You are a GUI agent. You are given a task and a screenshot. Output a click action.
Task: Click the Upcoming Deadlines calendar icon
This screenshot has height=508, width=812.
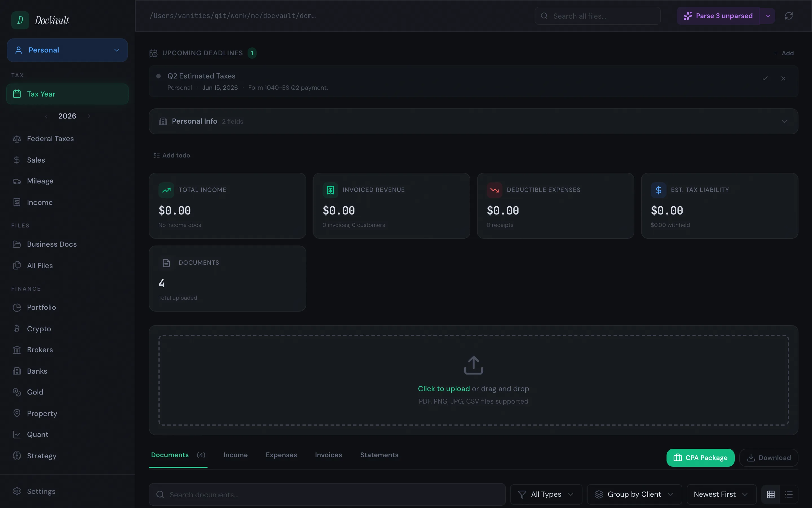point(153,53)
